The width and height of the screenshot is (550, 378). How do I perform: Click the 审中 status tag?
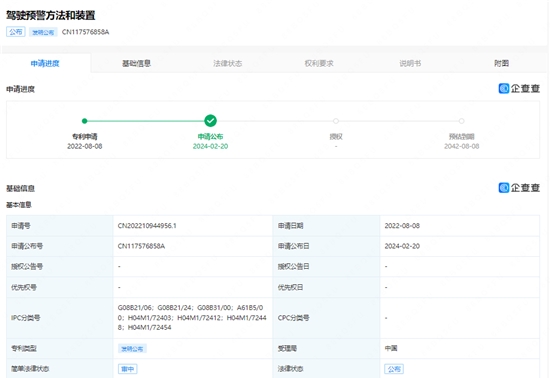pyautogui.click(x=127, y=369)
